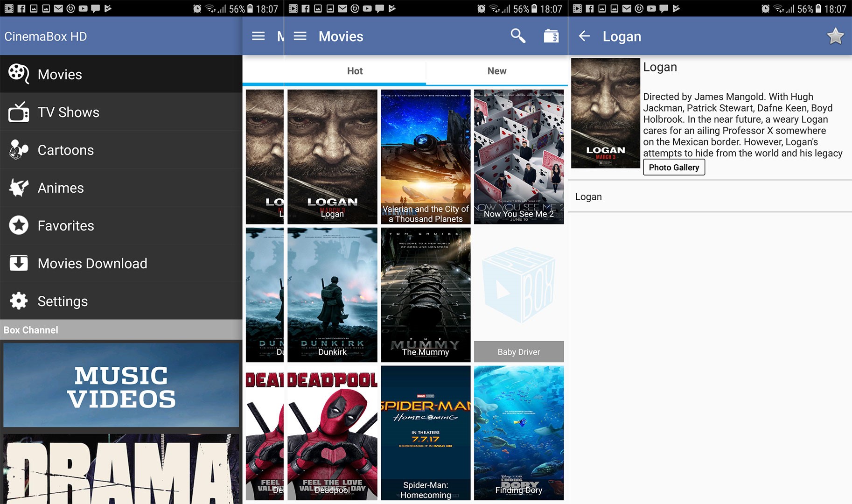852x504 pixels.
Task: Switch to the Hot tab
Action: [x=355, y=71]
